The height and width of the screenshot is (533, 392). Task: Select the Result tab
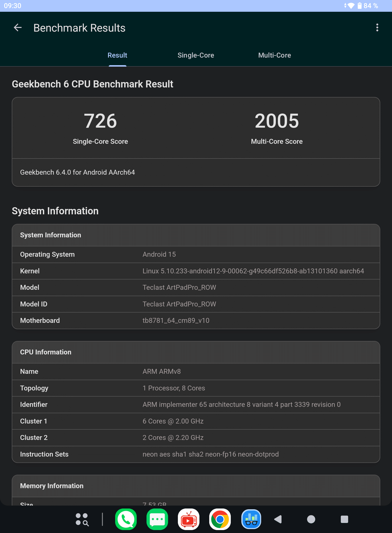pos(117,55)
